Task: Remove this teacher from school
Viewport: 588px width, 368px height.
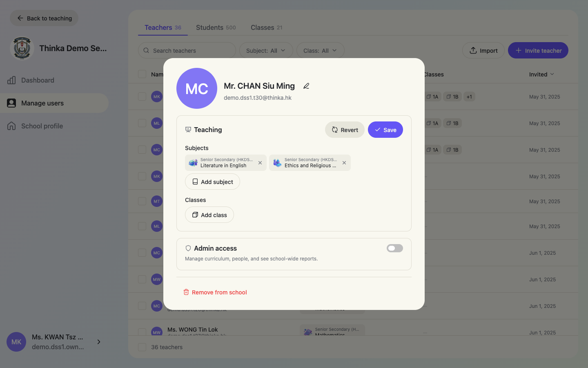Action: pyautogui.click(x=215, y=292)
